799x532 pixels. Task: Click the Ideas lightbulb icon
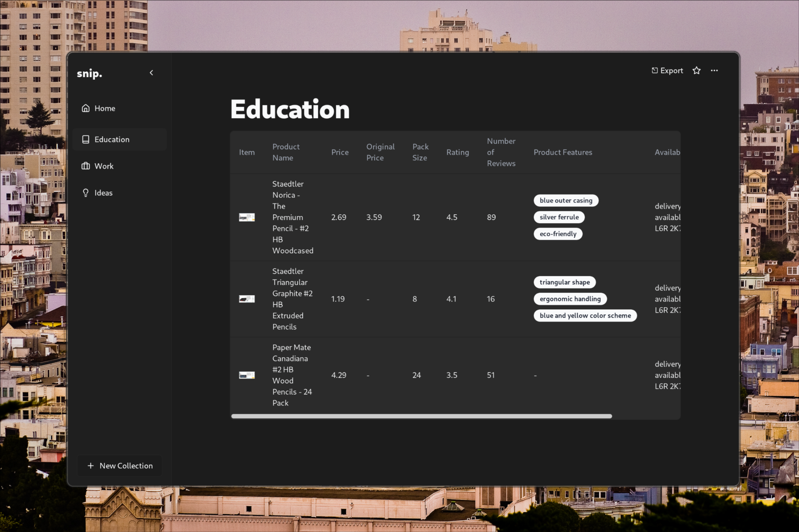coord(86,193)
